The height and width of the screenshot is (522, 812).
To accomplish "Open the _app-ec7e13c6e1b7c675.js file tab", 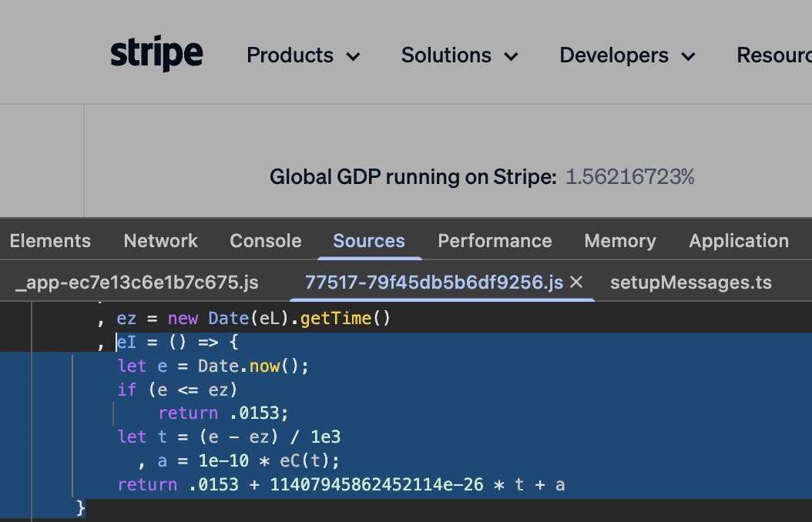I will (x=136, y=283).
